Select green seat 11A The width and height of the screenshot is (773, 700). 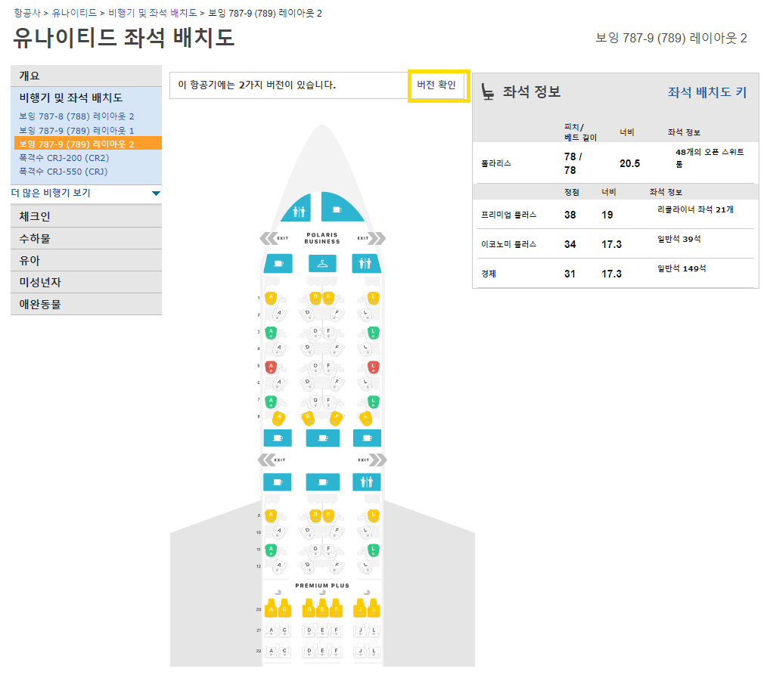pos(271,550)
